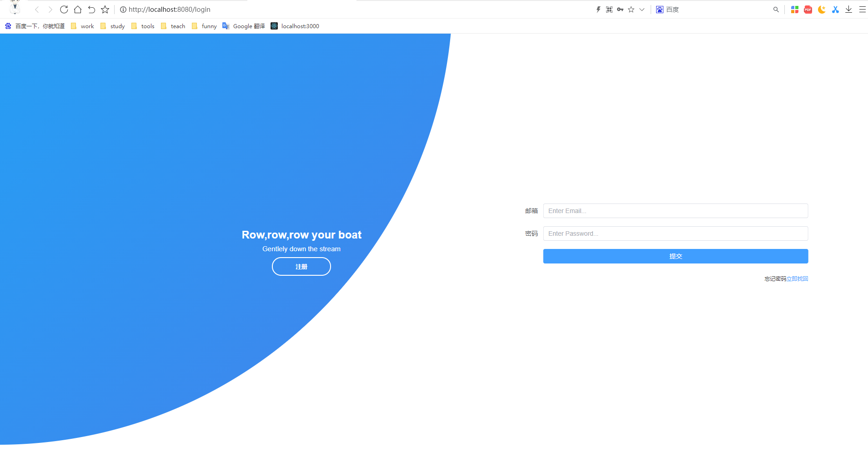Click the browser back arrow
Image resolution: width=868 pixels, height=462 pixels.
(37, 10)
